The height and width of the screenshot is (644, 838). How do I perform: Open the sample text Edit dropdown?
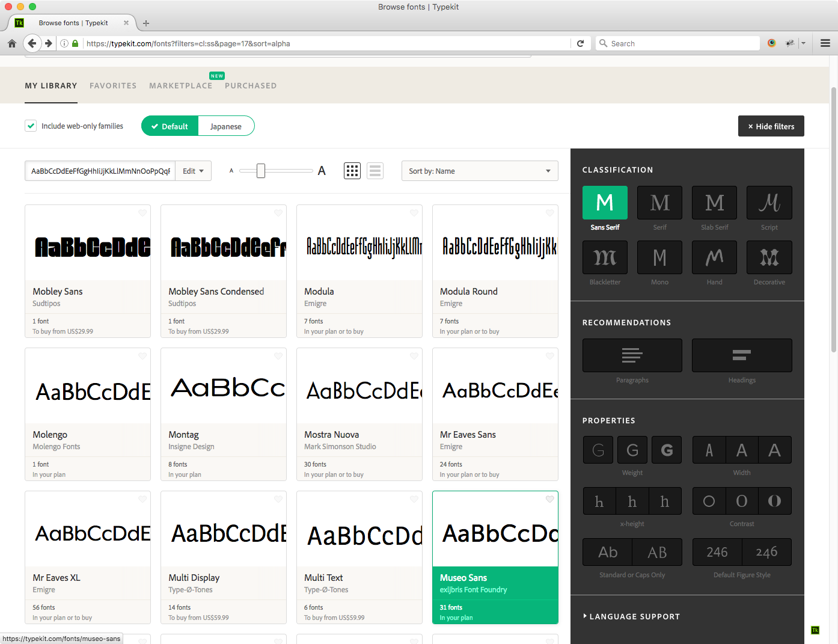[194, 171]
